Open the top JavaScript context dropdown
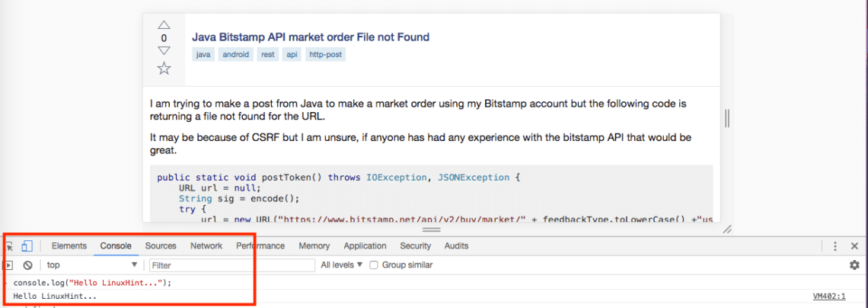The width and height of the screenshot is (868, 308). 91,265
